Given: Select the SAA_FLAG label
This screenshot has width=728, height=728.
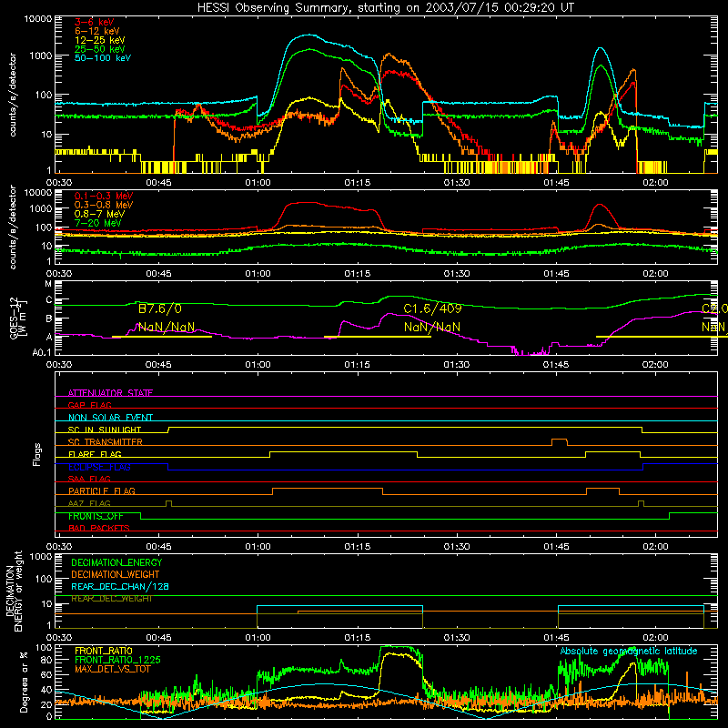Looking at the screenshot, I should click(89, 479).
